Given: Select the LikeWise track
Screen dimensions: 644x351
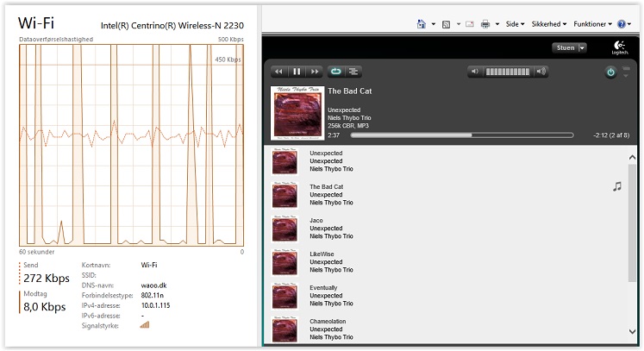Looking at the screenshot, I should [x=447, y=262].
